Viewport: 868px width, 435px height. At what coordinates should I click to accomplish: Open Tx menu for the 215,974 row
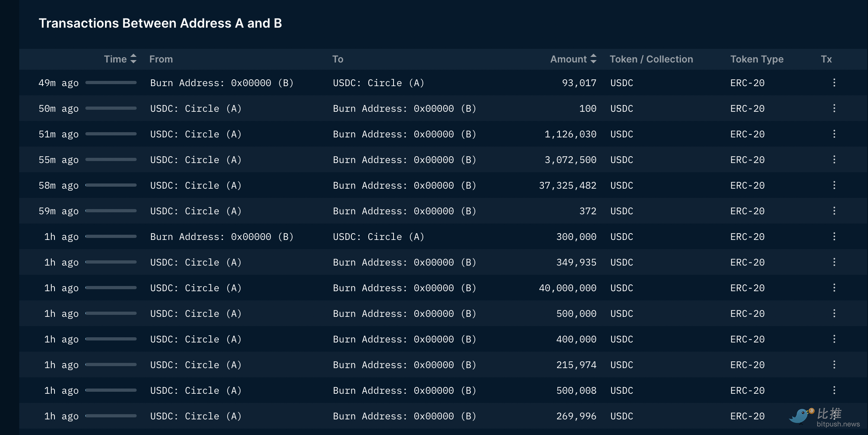pyautogui.click(x=834, y=365)
